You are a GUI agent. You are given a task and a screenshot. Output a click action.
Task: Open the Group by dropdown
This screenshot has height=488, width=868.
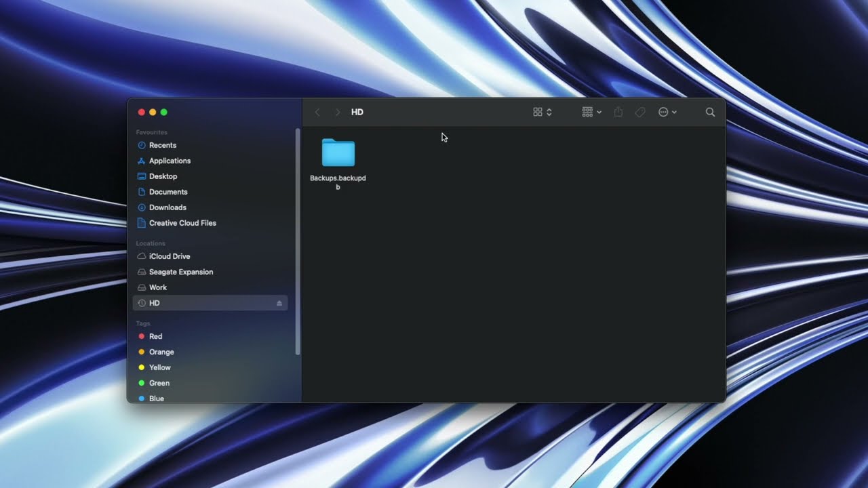tap(592, 112)
